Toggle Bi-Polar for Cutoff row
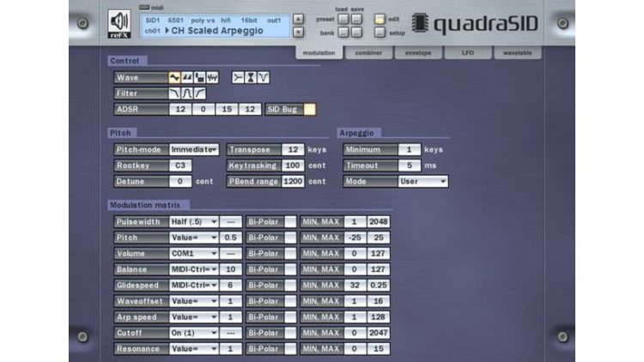The width and height of the screenshot is (644, 362). 290,333
